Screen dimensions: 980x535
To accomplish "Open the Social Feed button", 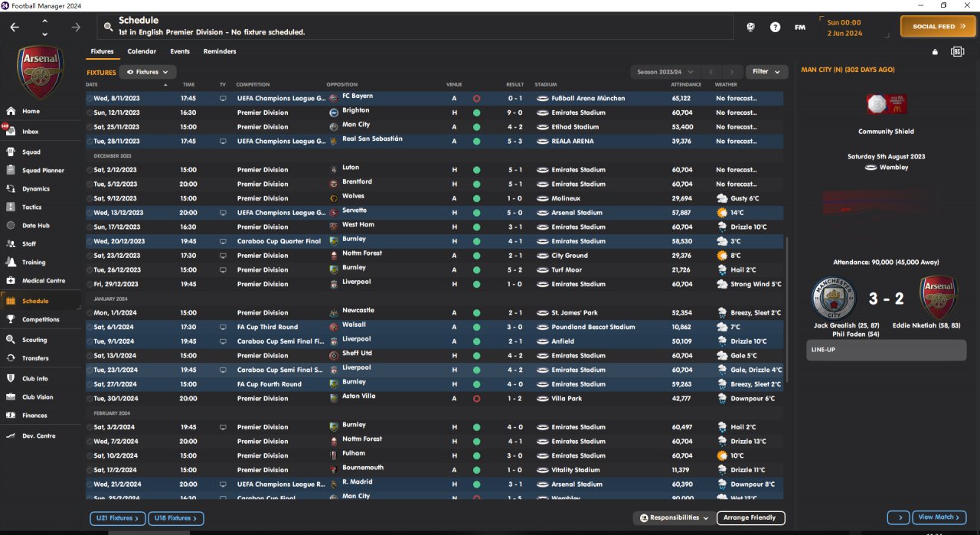I will [938, 27].
